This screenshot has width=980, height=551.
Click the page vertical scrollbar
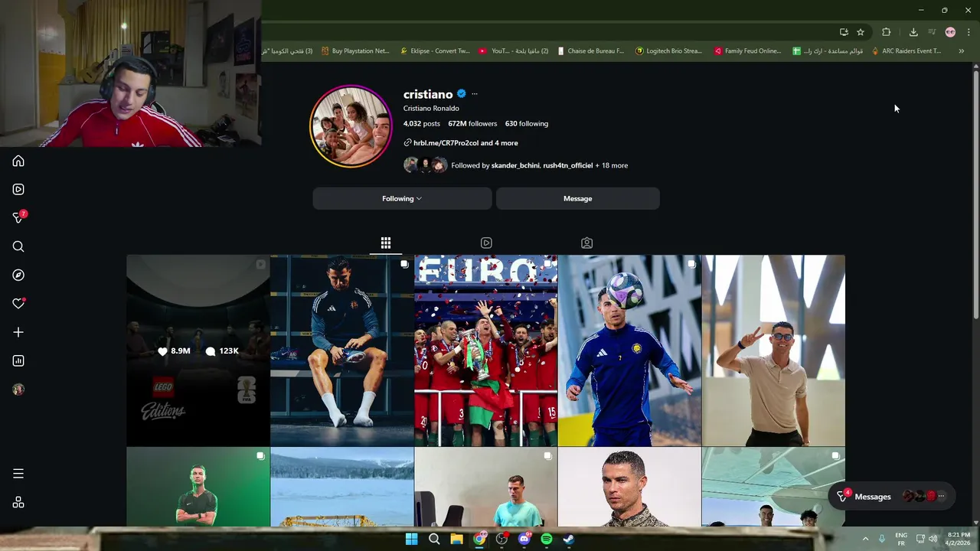click(x=976, y=195)
